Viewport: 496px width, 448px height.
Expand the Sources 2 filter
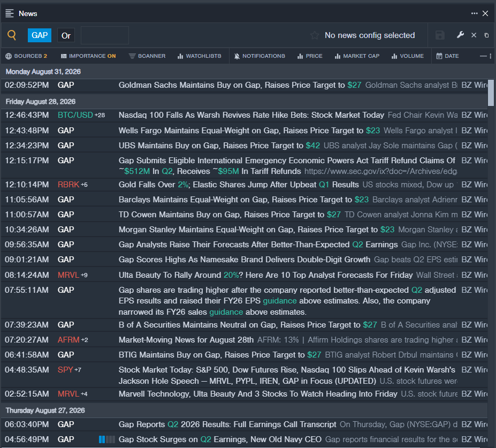(26, 56)
